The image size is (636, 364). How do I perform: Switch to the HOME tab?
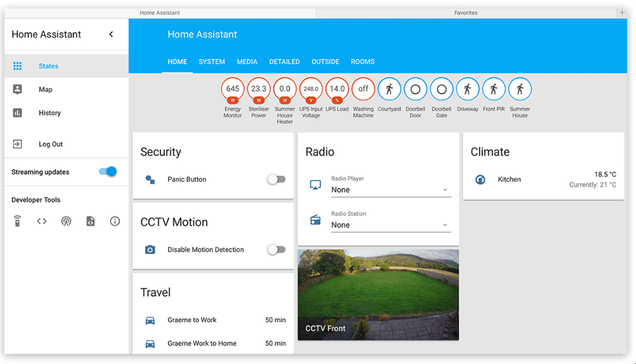coord(177,61)
